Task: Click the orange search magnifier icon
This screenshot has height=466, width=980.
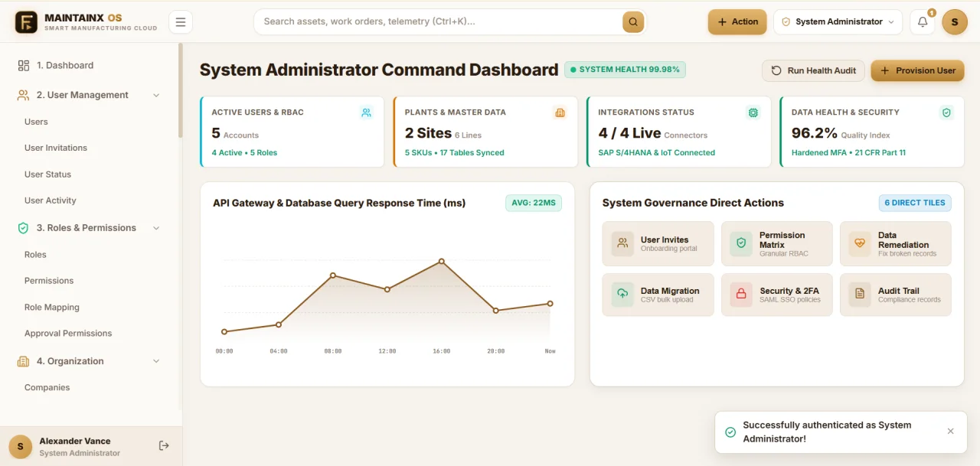Action: [633, 22]
